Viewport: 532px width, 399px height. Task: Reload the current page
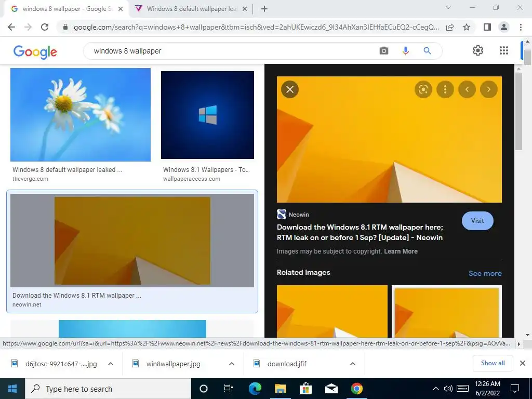click(x=45, y=27)
